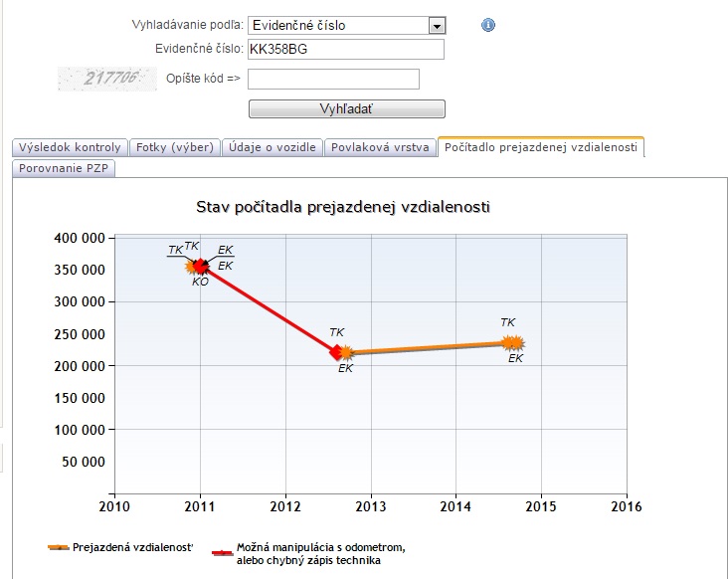Click the red Možná manipulácia legend swatch
The image size is (728, 579).
(223, 553)
